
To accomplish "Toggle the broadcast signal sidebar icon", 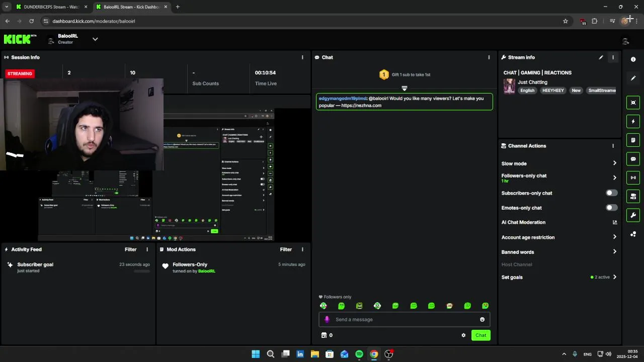I will tap(633, 177).
